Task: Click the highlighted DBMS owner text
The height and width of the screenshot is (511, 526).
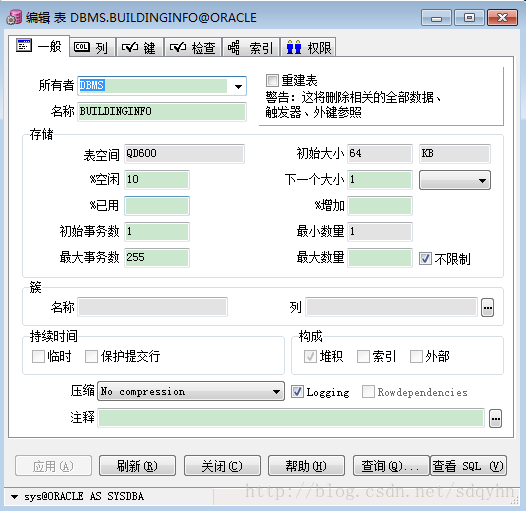Action: (x=92, y=85)
